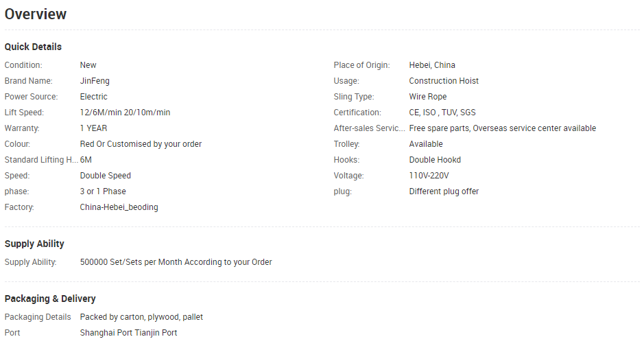Select the Lift Speed value 12/6M/min 20/10m/min
Screen dimensions: 644x350
click(125, 113)
